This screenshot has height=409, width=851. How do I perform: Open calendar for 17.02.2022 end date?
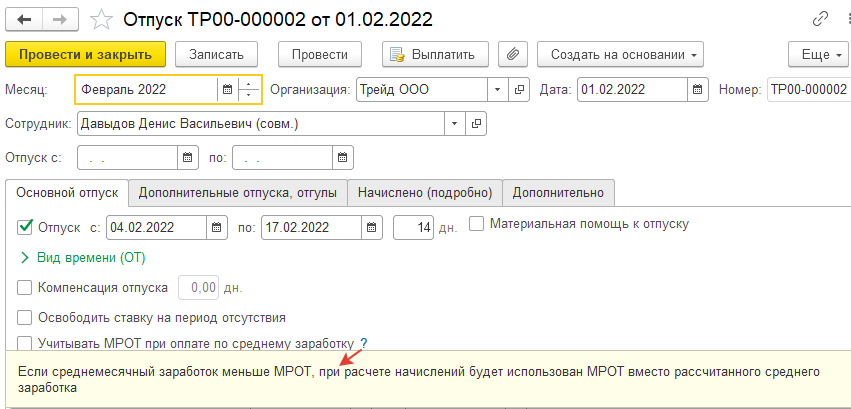371,227
